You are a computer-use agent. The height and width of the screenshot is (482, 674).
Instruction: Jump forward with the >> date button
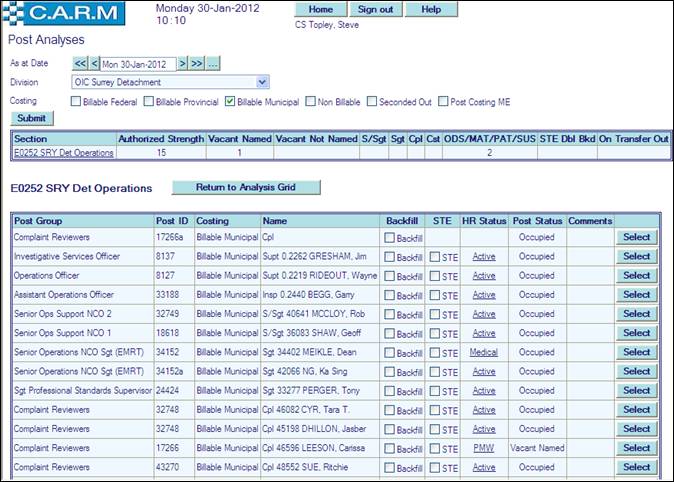pyautogui.click(x=197, y=63)
